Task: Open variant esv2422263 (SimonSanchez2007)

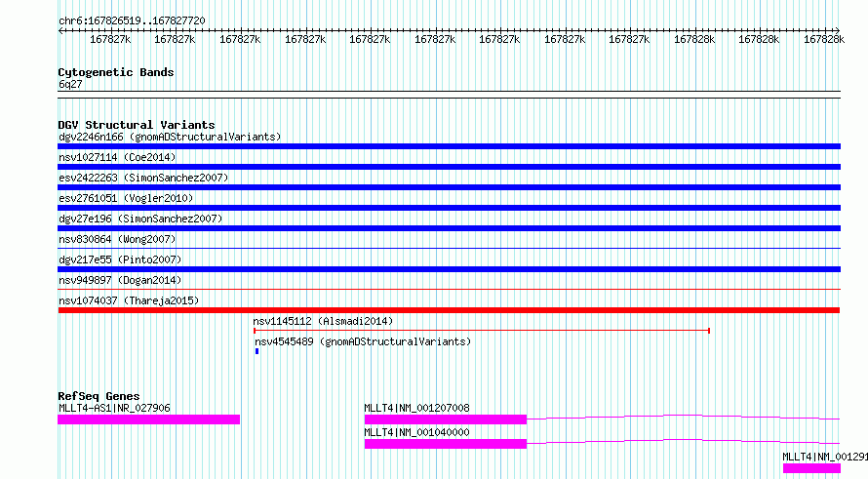Action: click(x=143, y=178)
